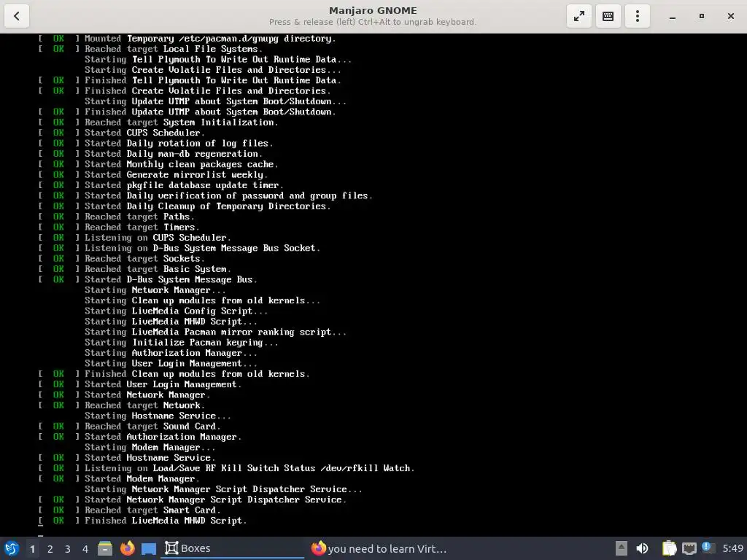Screen dimensions: 747x560
Task: Open the file manager taskbar launcher
Action: [x=105, y=548]
